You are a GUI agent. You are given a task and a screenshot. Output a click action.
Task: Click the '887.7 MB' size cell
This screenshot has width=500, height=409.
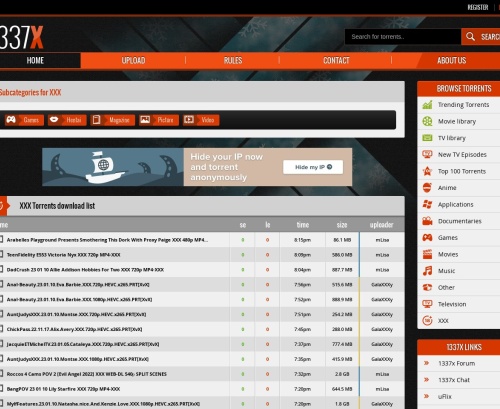coord(342,270)
